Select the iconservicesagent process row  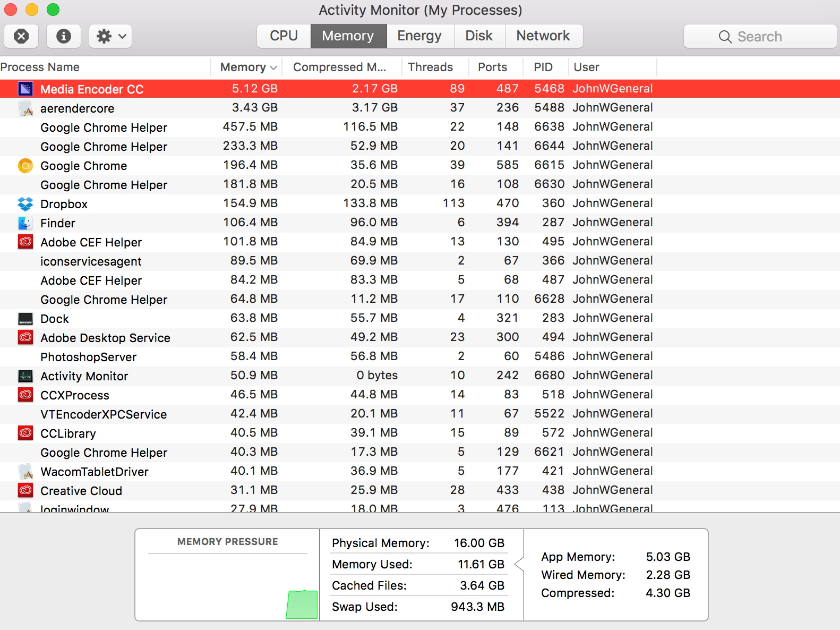click(x=420, y=261)
